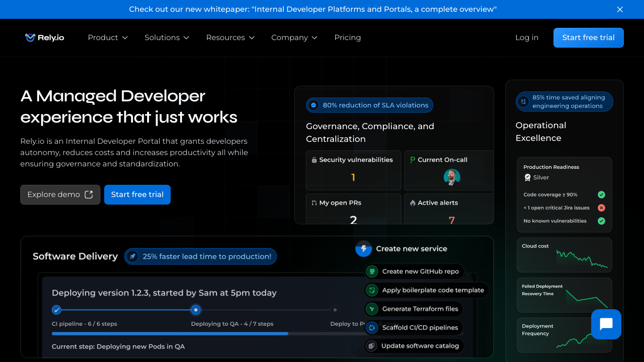
Task: Expand the Resources dropdown menu
Action: click(231, 38)
